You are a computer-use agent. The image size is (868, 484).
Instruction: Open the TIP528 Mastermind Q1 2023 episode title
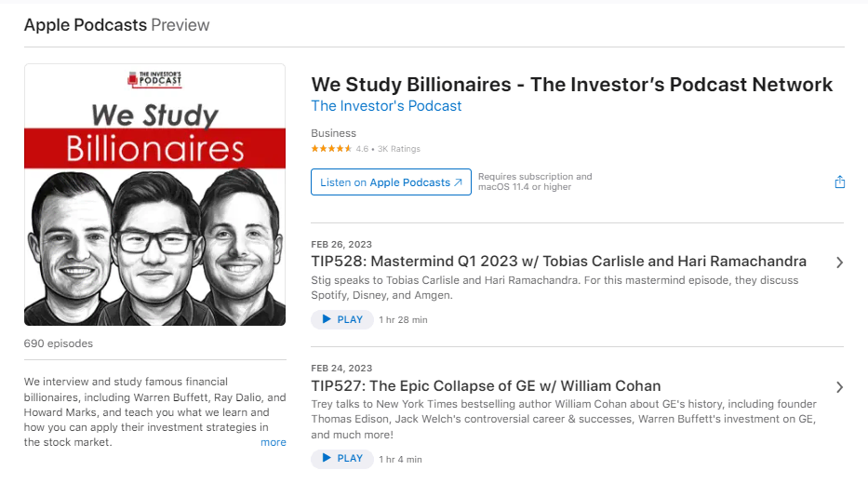click(558, 262)
